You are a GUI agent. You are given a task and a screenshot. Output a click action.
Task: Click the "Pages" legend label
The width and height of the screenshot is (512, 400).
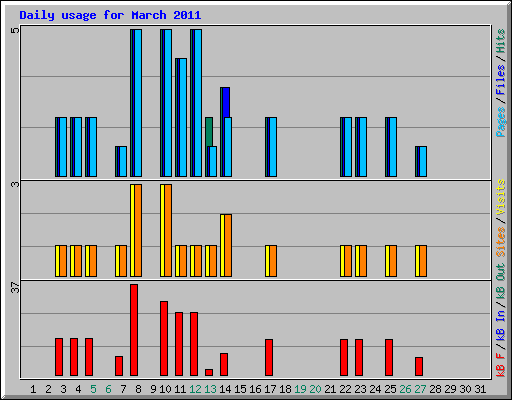coord(500,122)
